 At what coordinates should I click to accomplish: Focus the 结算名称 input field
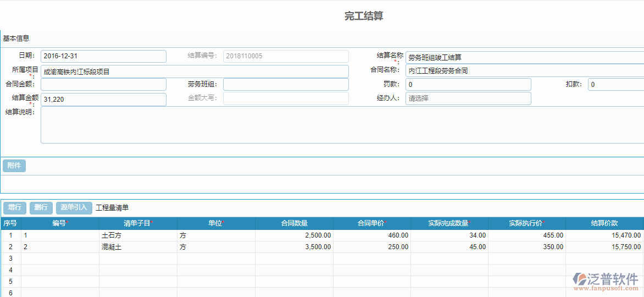524,57
